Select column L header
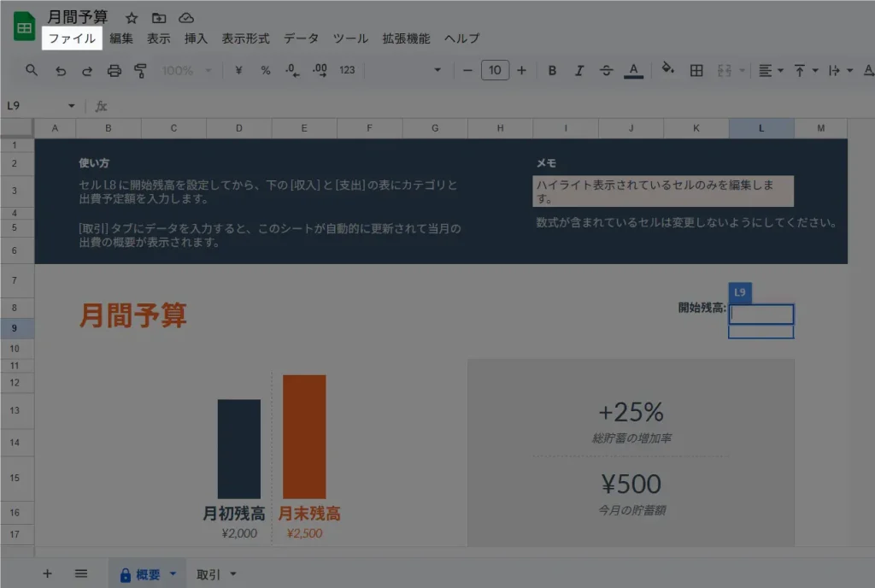 (761, 128)
